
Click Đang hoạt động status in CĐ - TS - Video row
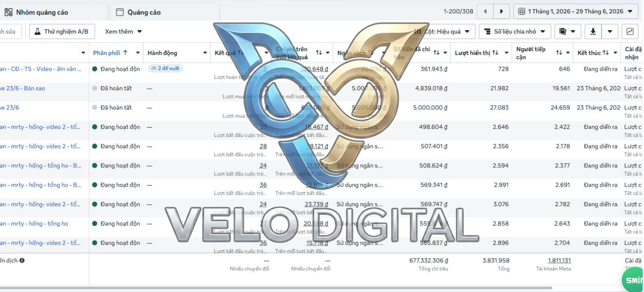pyautogui.click(x=120, y=69)
